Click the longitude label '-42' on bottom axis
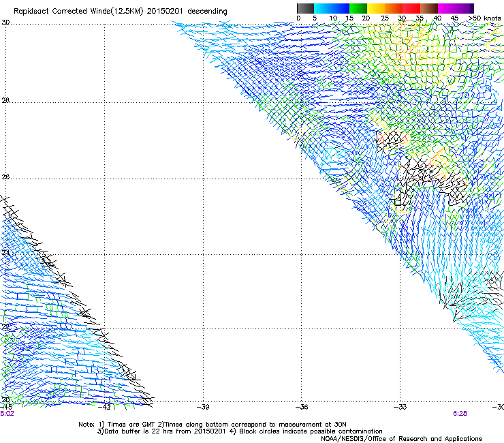Viewport: 504px width, 443px height. 104,407
